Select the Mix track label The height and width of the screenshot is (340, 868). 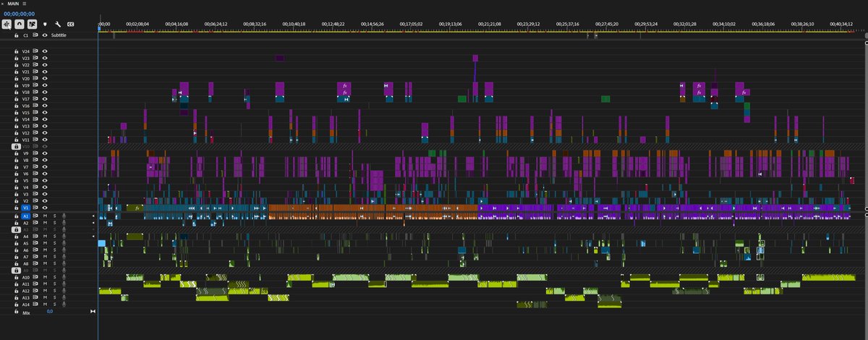(26, 312)
